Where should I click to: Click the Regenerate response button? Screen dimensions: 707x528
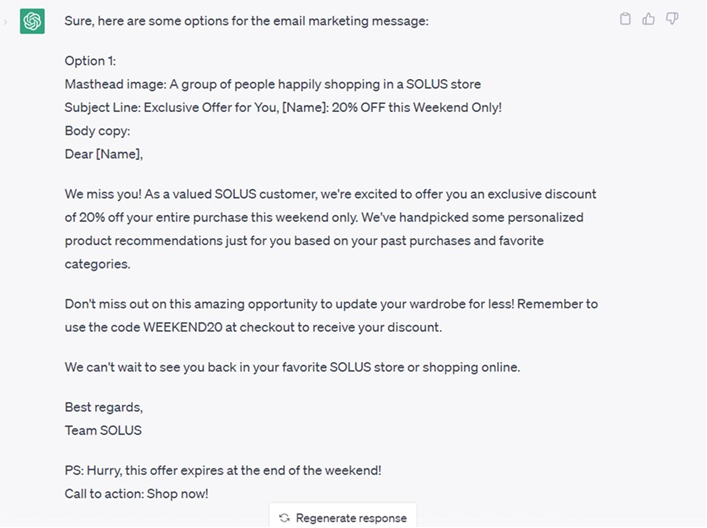[x=343, y=517]
